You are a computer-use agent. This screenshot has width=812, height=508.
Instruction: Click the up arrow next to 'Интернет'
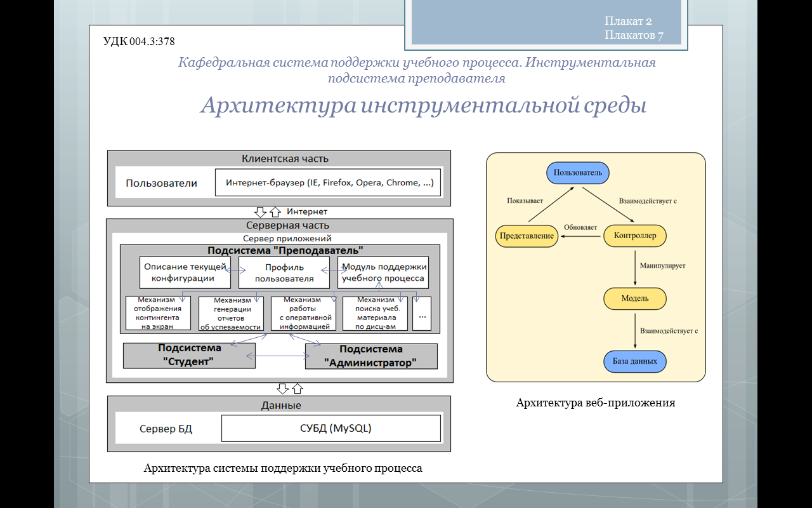pos(275,211)
